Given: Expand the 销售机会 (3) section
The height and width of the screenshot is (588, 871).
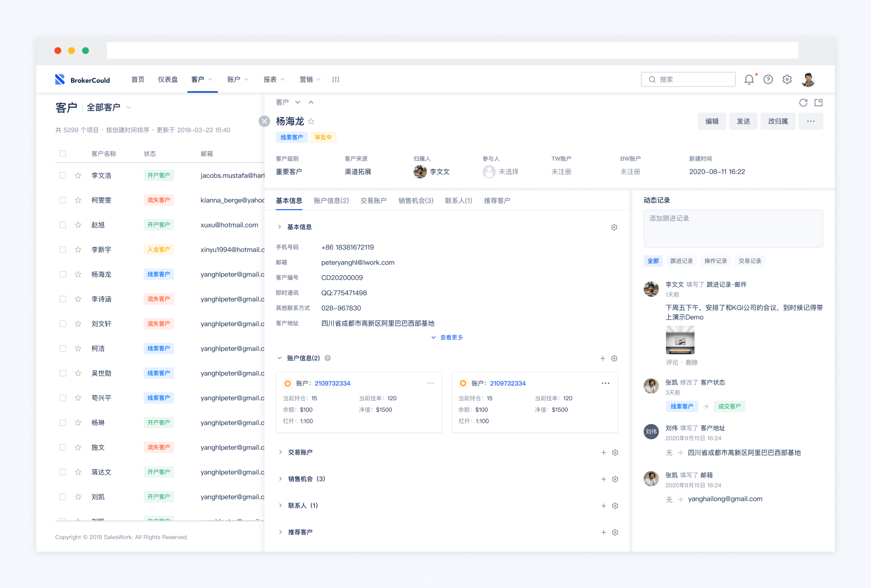Looking at the screenshot, I should [x=280, y=479].
